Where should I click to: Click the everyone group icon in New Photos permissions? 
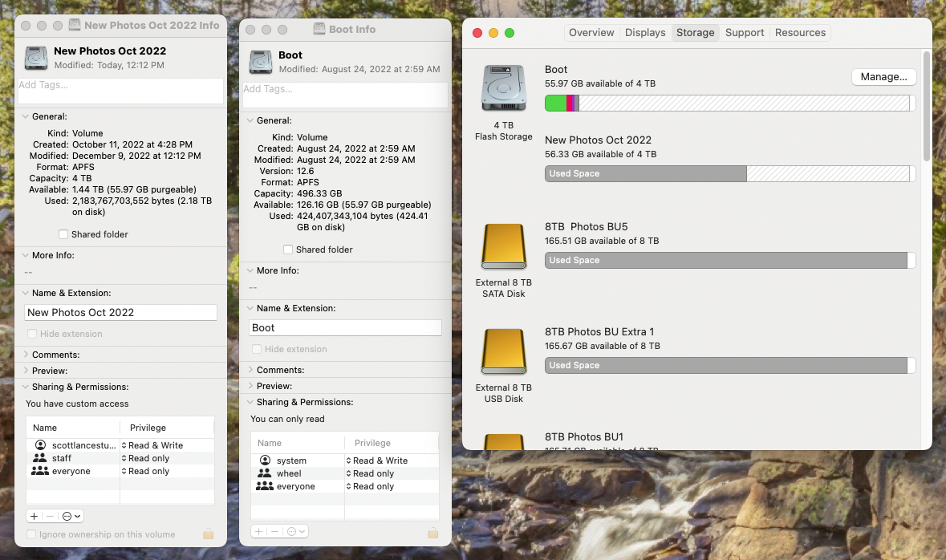40,471
